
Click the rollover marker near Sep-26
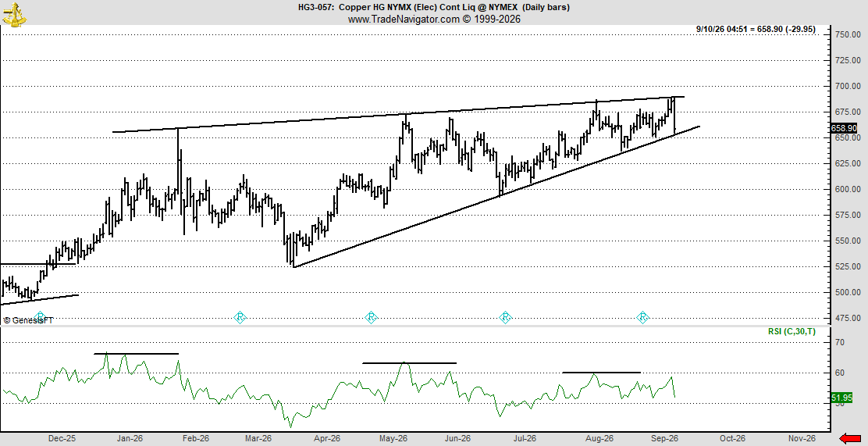642,318
